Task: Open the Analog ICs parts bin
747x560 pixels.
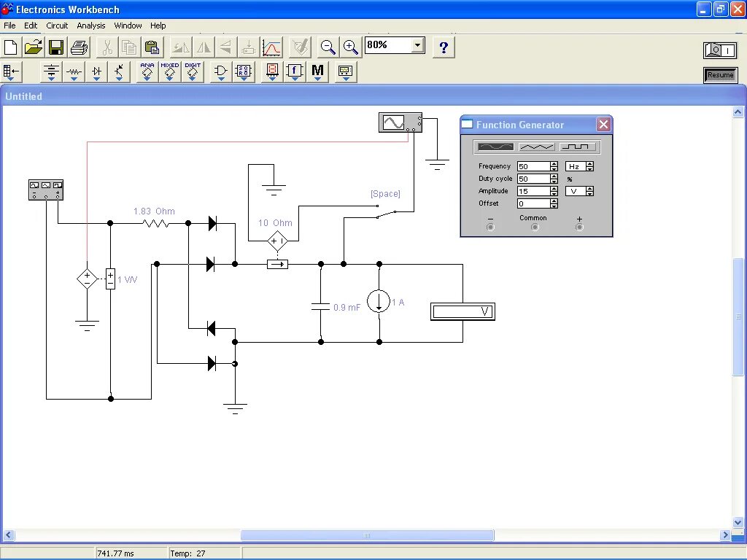Action: (147, 72)
